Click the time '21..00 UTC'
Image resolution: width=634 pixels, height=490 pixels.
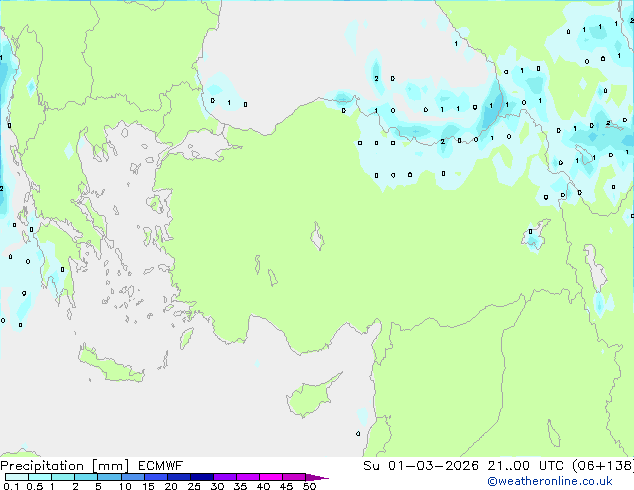526,466
